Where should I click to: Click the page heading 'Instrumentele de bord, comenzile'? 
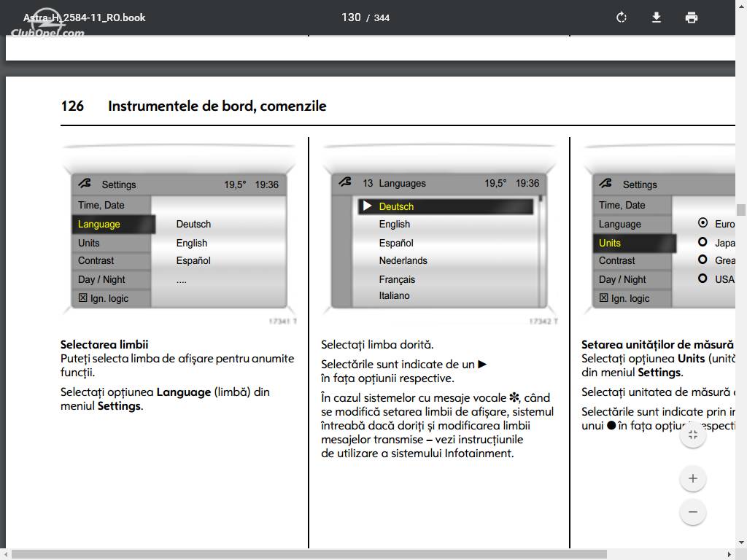tap(217, 106)
